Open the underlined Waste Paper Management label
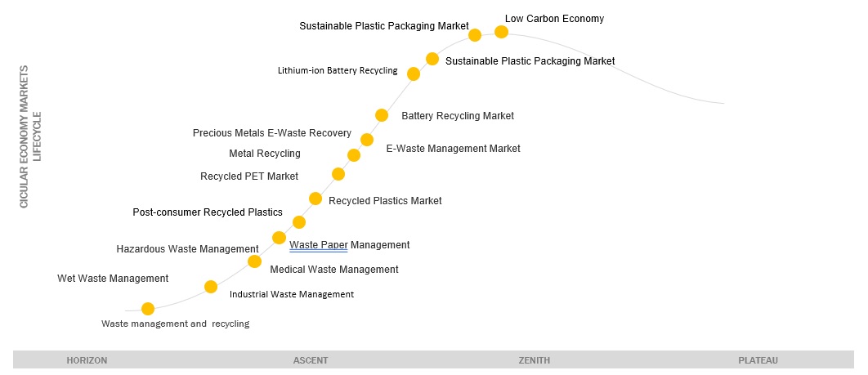This screenshot has height=375, width=868. click(349, 244)
